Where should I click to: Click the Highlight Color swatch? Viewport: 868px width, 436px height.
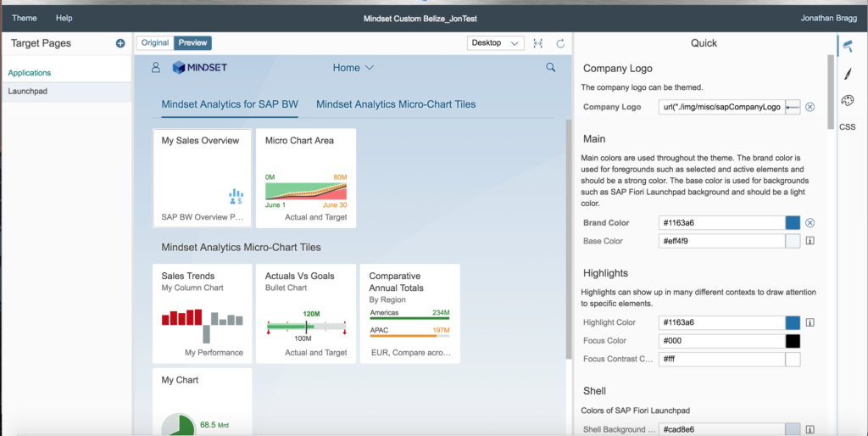793,322
